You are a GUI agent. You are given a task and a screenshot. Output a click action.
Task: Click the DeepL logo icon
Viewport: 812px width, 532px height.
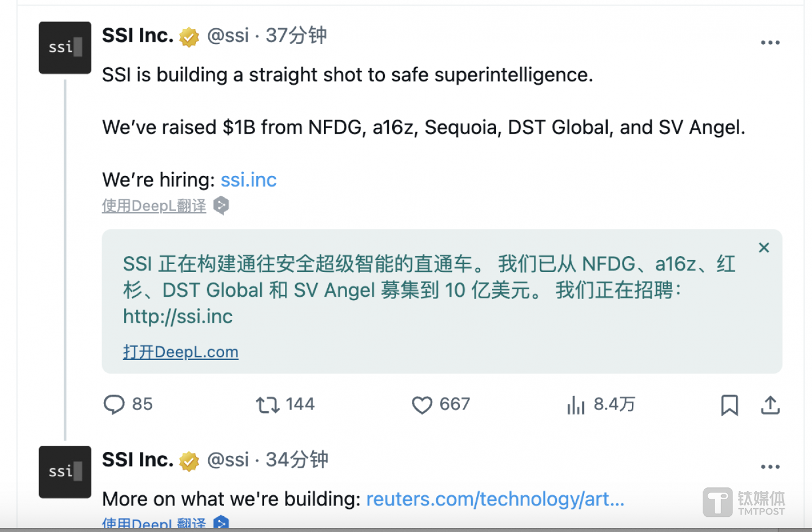coord(221,206)
